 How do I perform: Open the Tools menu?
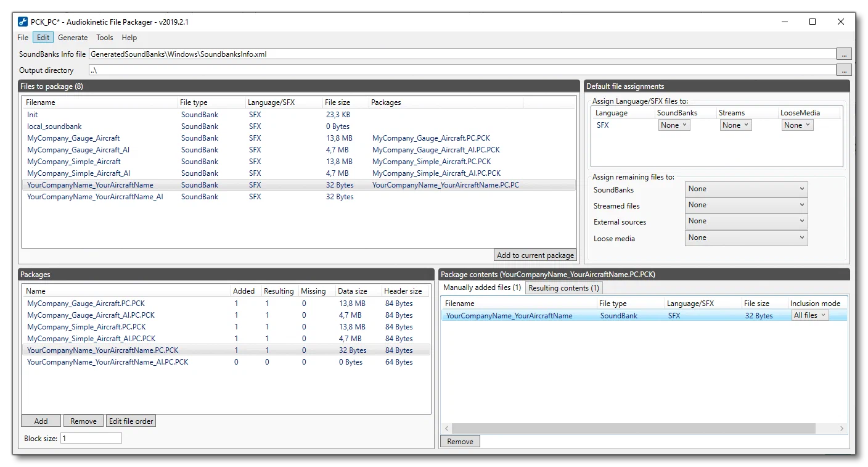coord(105,38)
